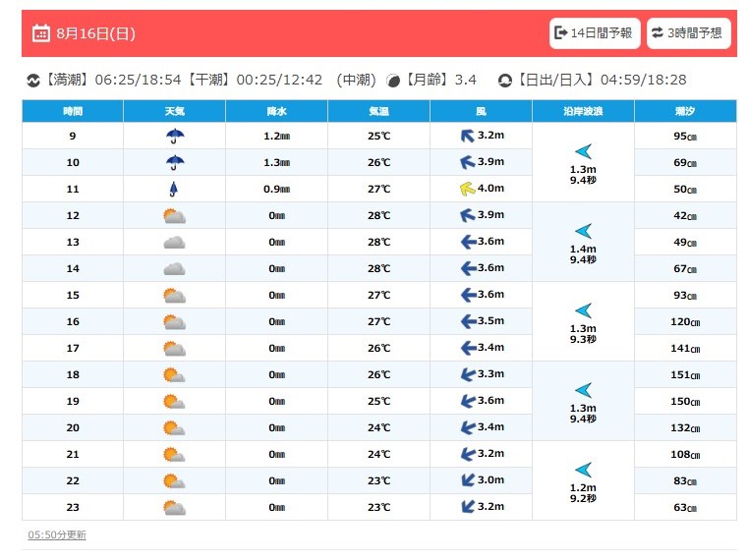The height and width of the screenshot is (560, 749).
Task: Click the 28℃ temperature for hour 12
Action: 378,216
